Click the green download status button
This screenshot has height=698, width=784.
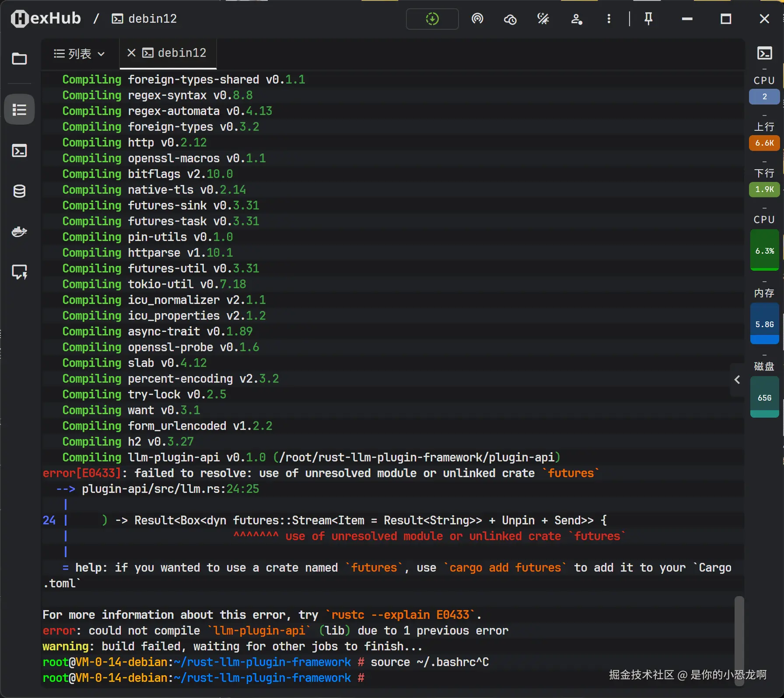pyautogui.click(x=432, y=19)
